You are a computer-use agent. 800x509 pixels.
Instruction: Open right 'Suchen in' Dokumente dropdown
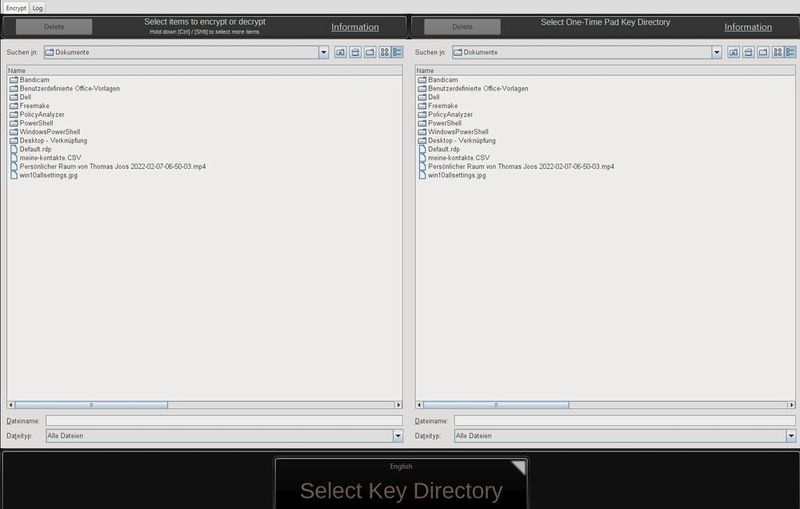coord(716,52)
